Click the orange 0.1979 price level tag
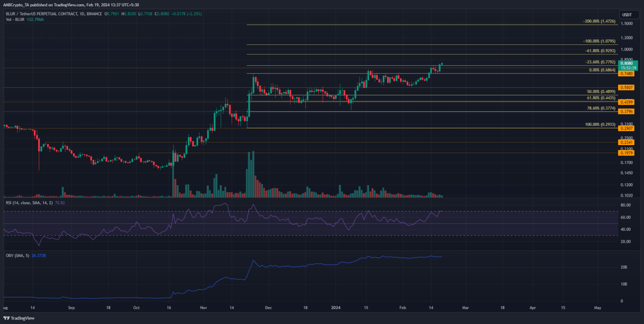644x324 pixels. click(627, 153)
